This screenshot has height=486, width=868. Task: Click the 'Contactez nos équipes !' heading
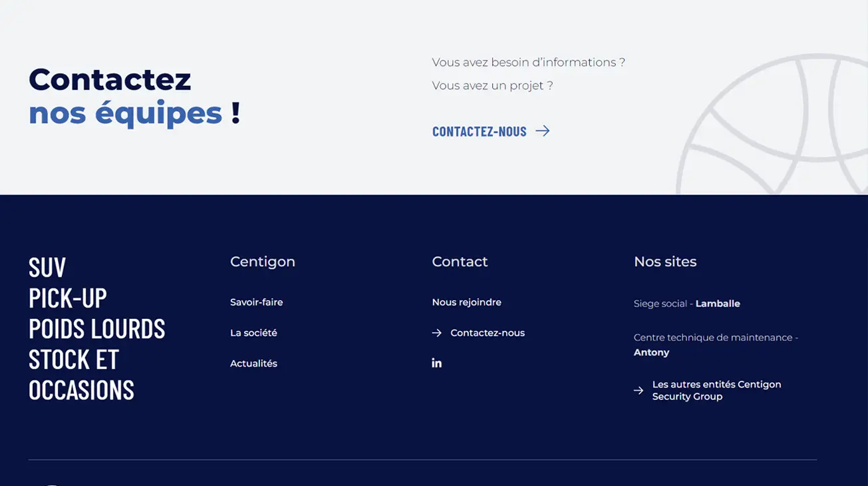134,97
